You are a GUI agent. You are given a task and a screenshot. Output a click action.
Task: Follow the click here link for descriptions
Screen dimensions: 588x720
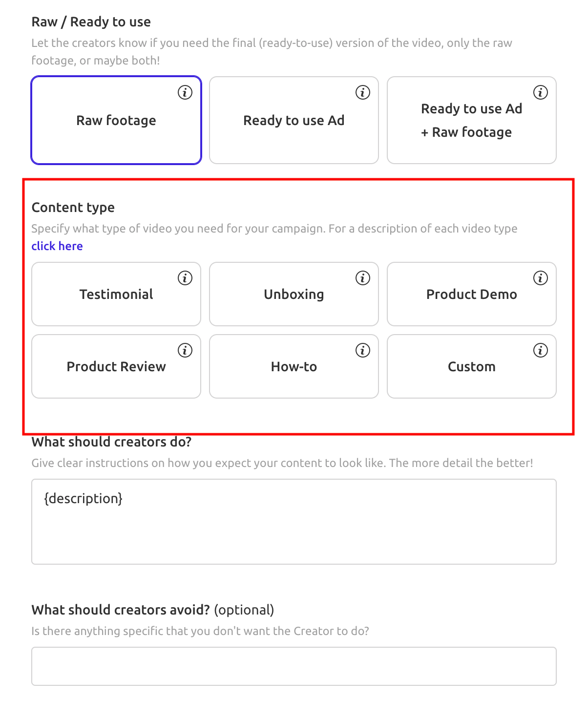(57, 246)
